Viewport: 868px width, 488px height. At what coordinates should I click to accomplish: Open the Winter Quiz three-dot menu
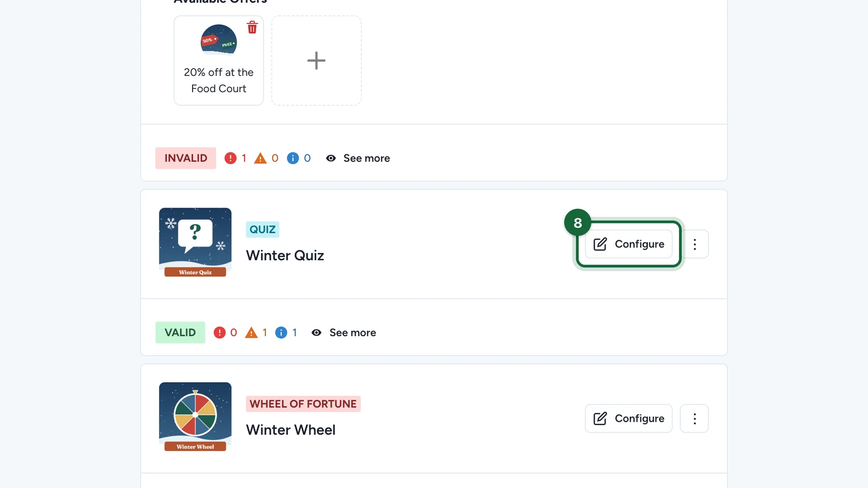[694, 244]
